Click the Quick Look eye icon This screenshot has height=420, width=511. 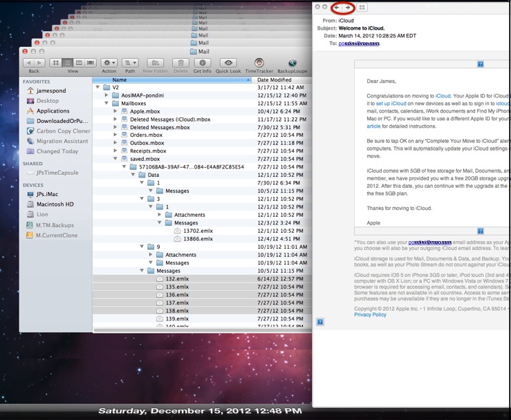coord(228,63)
